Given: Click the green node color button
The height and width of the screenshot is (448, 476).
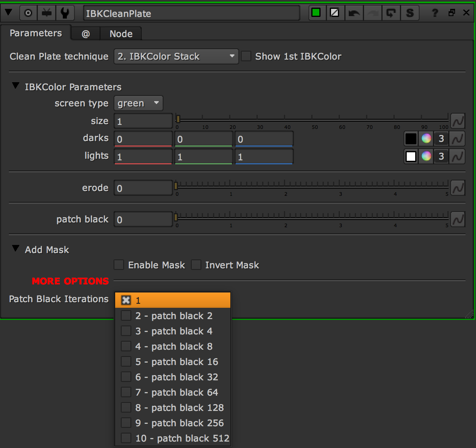Looking at the screenshot, I should tap(316, 13).
